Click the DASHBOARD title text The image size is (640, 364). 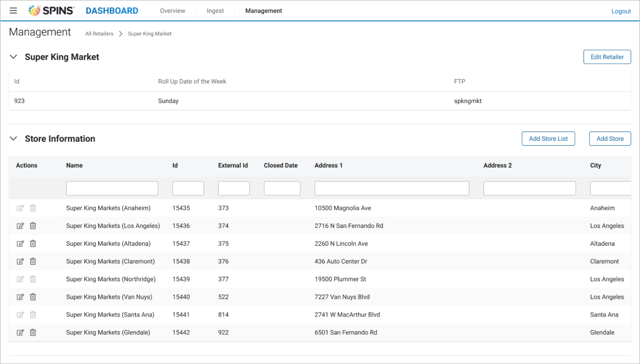(x=112, y=11)
